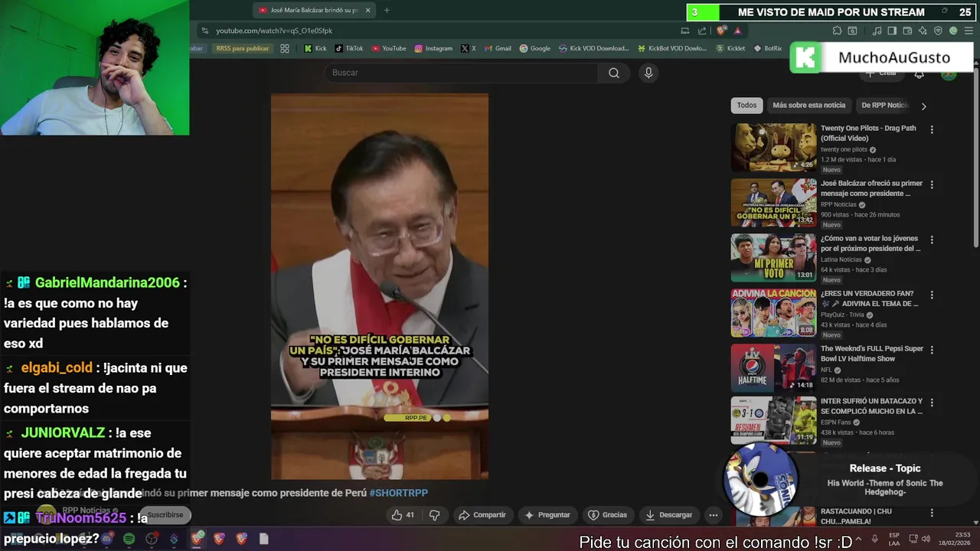Open options for ¿Cómo van a votar video
The height and width of the screenshot is (551, 980).
click(x=932, y=240)
